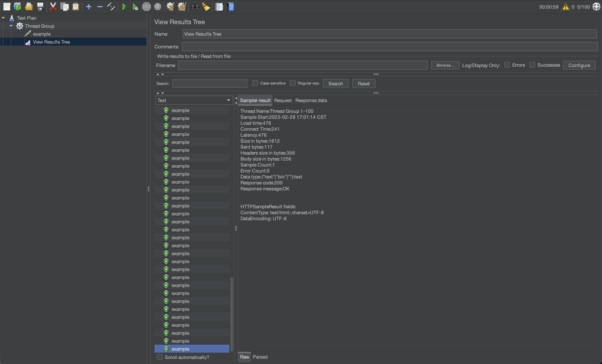This screenshot has width=602, height=364.
Task: Click the binoculars Search icon in toolbar
Action: click(x=195, y=7)
